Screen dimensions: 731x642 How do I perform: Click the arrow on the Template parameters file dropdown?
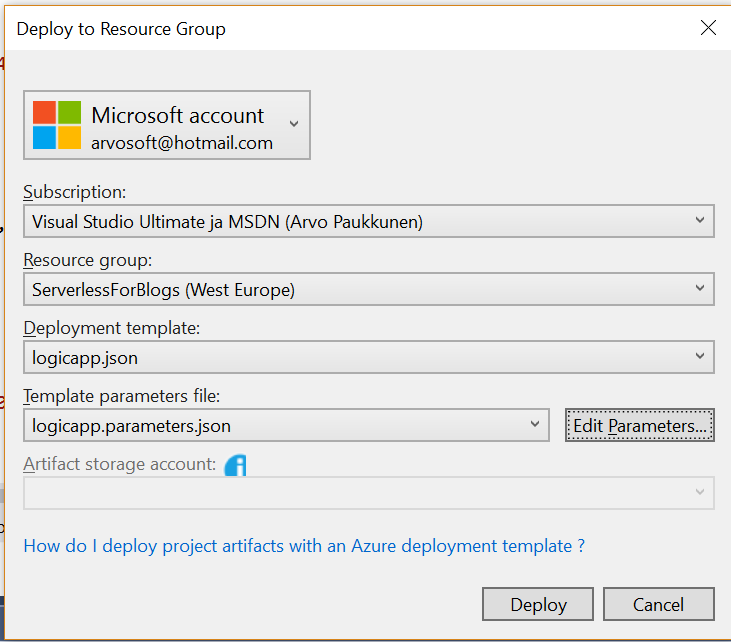coord(533,425)
